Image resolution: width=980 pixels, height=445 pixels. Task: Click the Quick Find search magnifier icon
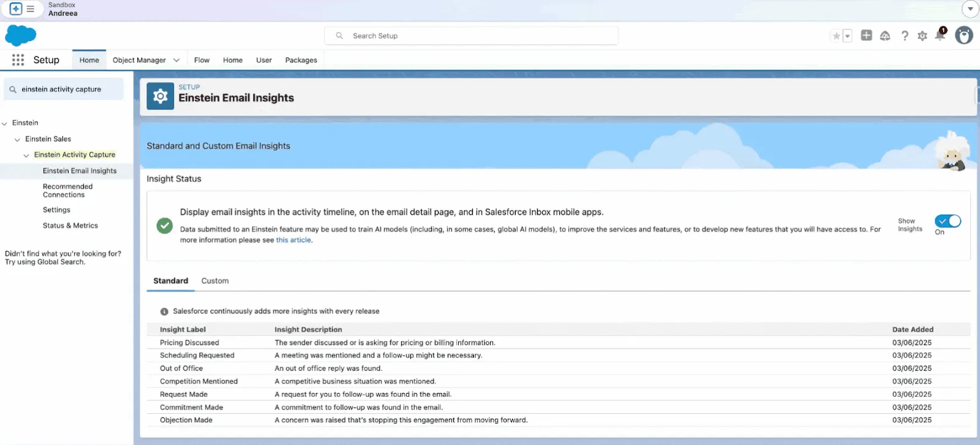[x=13, y=89]
